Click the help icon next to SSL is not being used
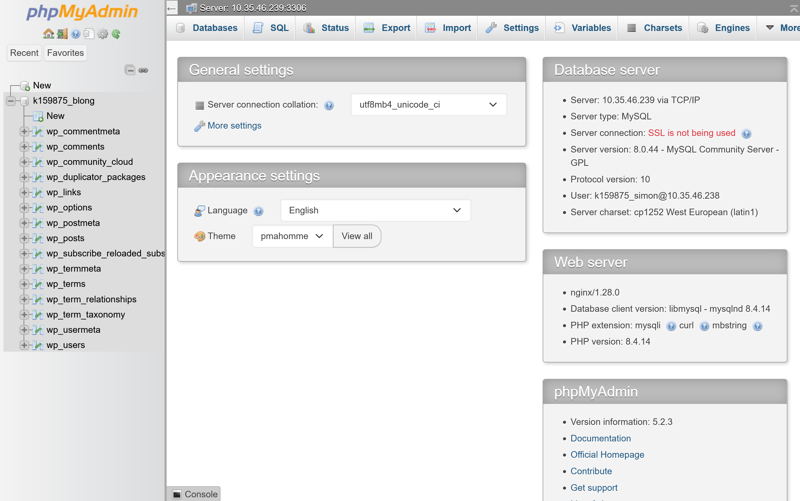The width and height of the screenshot is (800, 501). (x=746, y=134)
